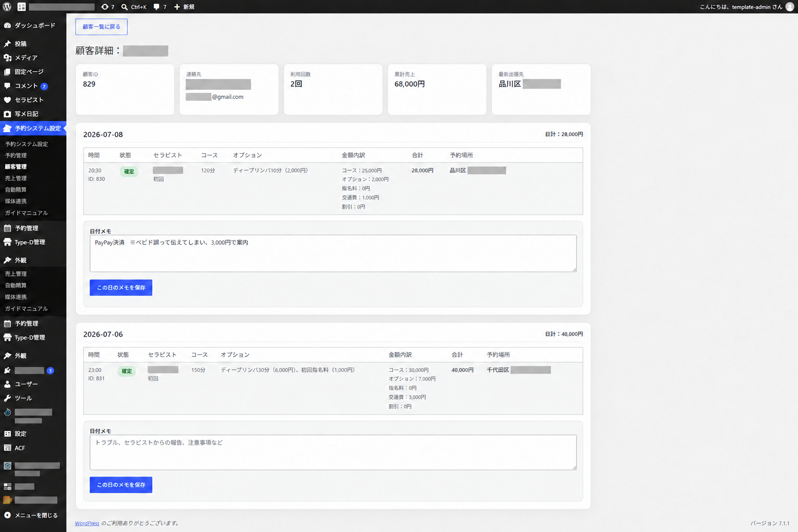This screenshot has height=532, width=798.
Task: Select the 顧客管理 submenu item
Action: pos(16,167)
